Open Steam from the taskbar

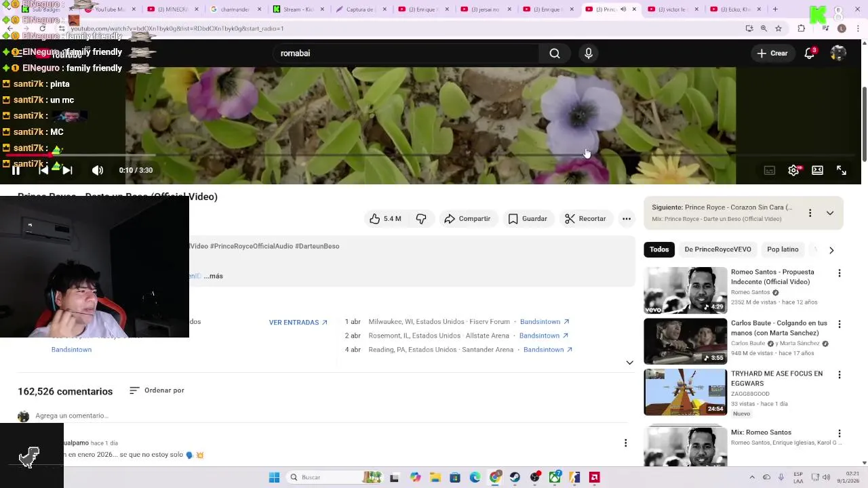pyautogui.click(x=515, y=477)
